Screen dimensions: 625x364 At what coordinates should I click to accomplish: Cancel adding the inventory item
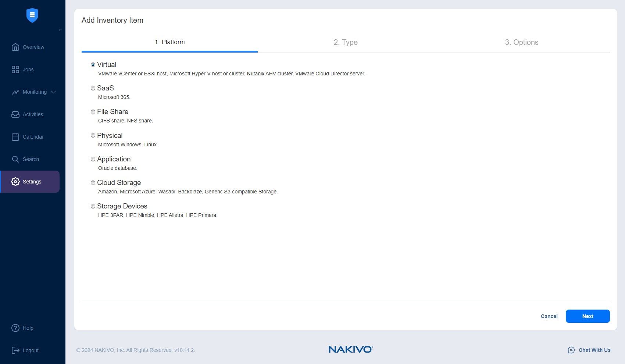549,316
